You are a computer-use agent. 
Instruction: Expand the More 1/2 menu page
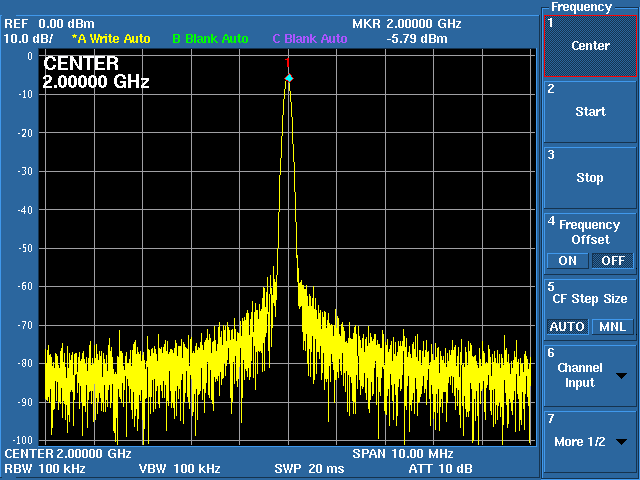pyautogui.click(x=580, y=441)
